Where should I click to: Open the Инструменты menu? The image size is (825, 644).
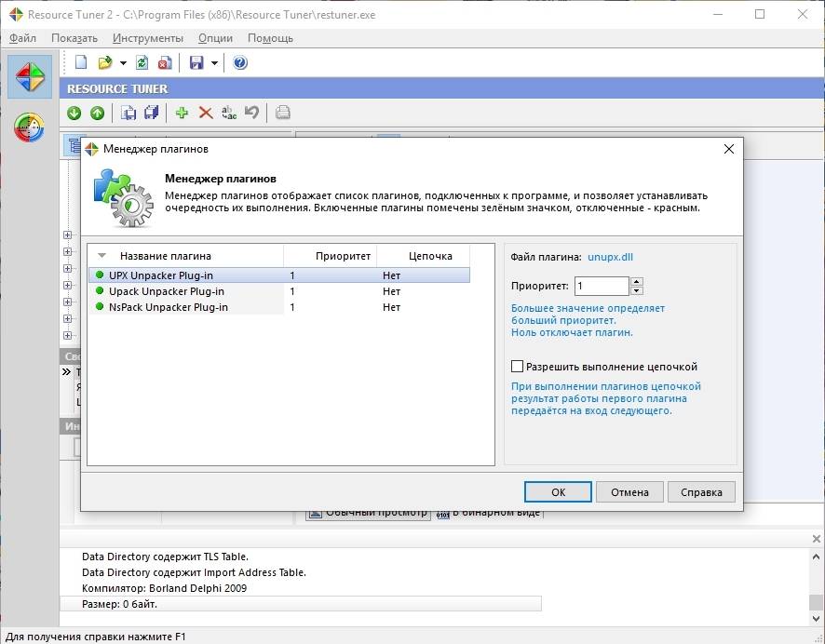click(148, 38)
